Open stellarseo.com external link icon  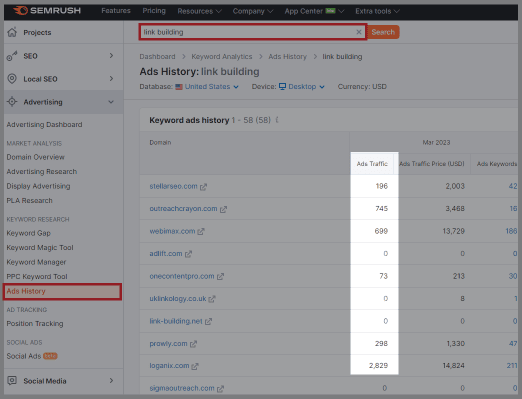pos(203,187)
